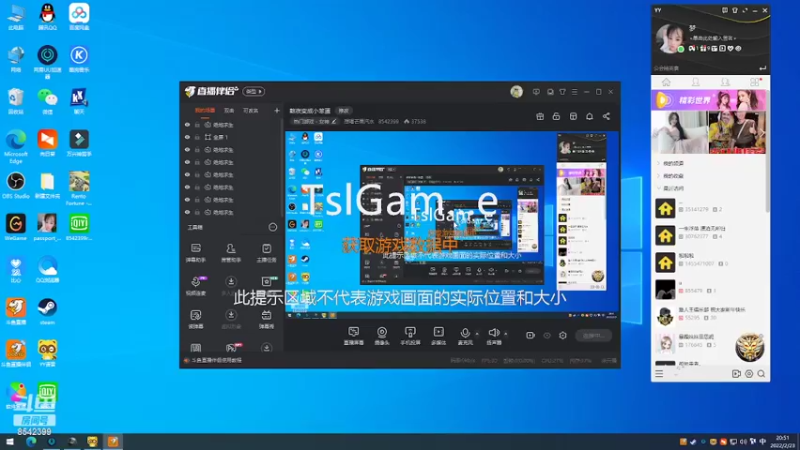Image resolution: width=800 pixels, height=450 pixels.
Task: Hide the bottommost source layer with eye icon
Action: click(187, 212)
